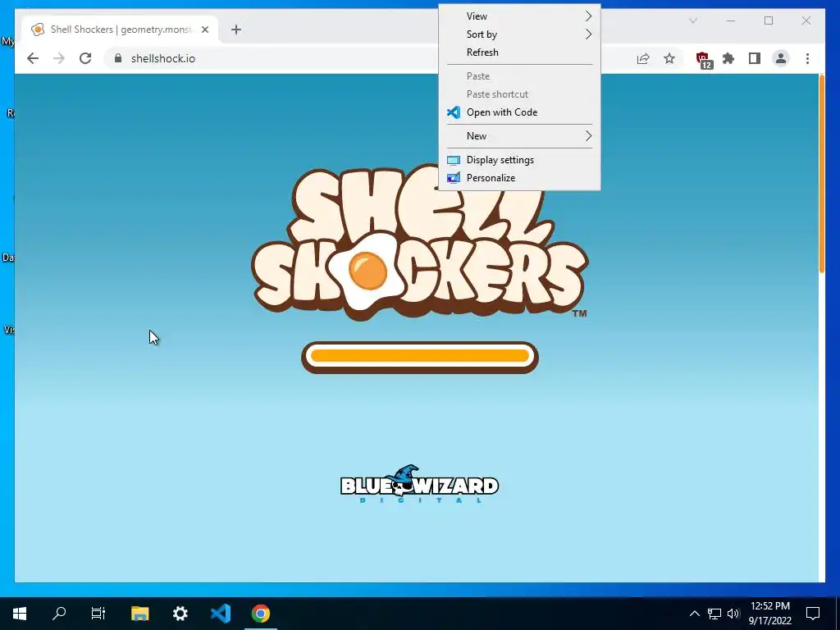Open the tab search chevron in Chrome
The image size is (840, 630).
tap(692, 21)
